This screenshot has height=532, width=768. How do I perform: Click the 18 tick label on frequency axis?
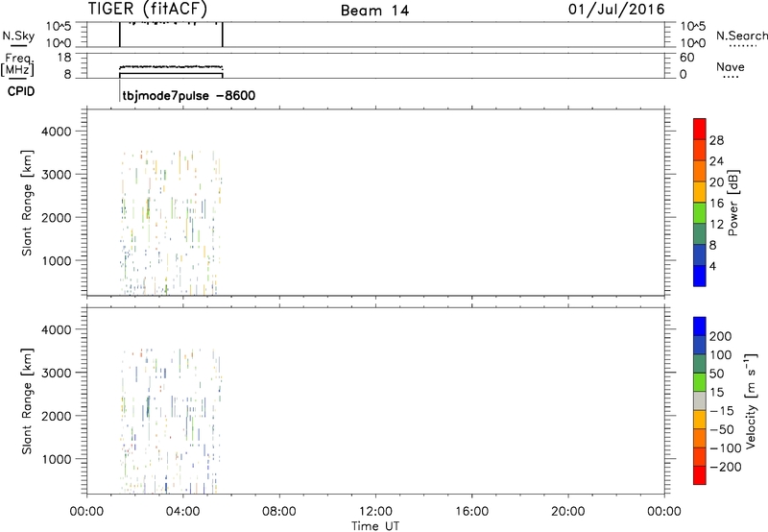click(x=64, y=58)
